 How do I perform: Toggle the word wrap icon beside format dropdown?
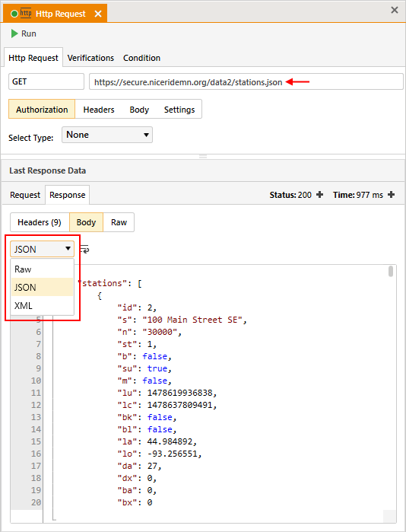coord(84,250)
